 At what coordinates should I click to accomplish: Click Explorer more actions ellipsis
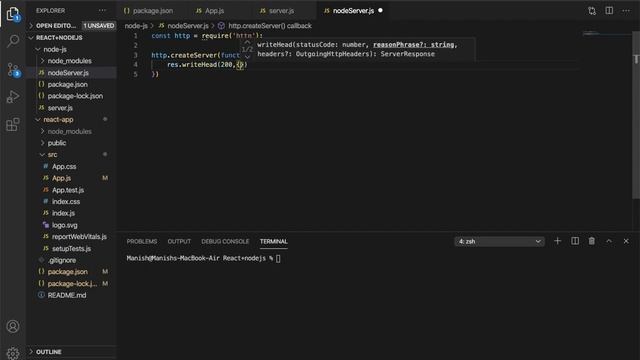[x=102, y=11]
